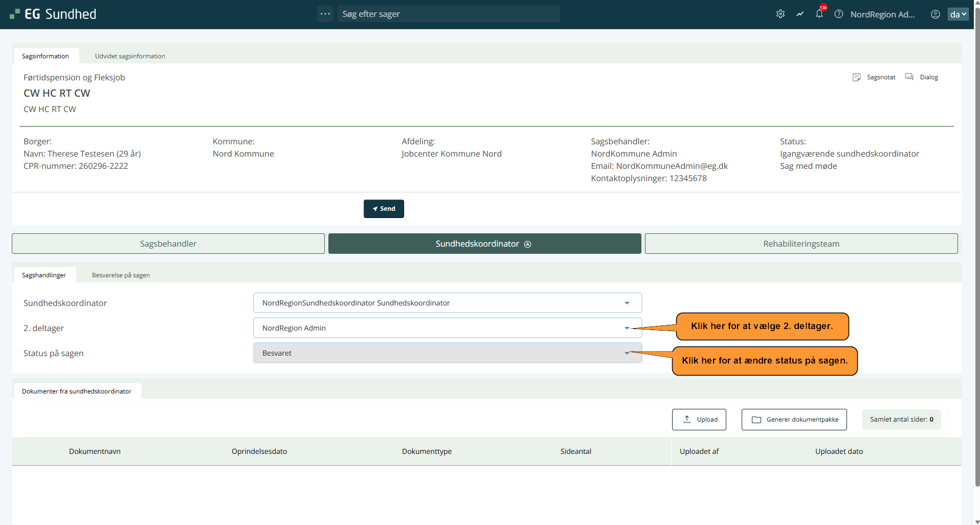
Task: Open the Dialog chat
Action: click(922, 77)
